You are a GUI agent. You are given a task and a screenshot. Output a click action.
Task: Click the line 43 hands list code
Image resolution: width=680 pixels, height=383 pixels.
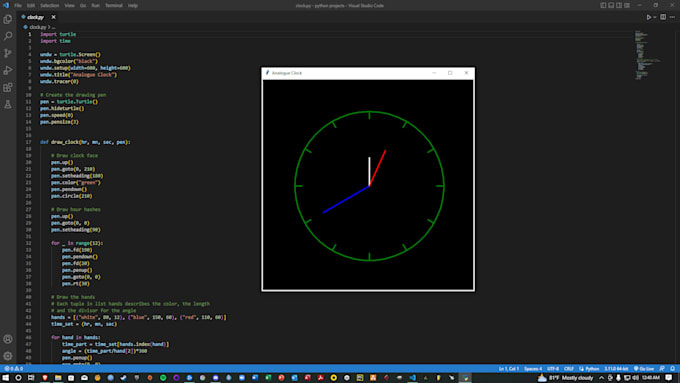pyautogui.click(x=139, y=318)
